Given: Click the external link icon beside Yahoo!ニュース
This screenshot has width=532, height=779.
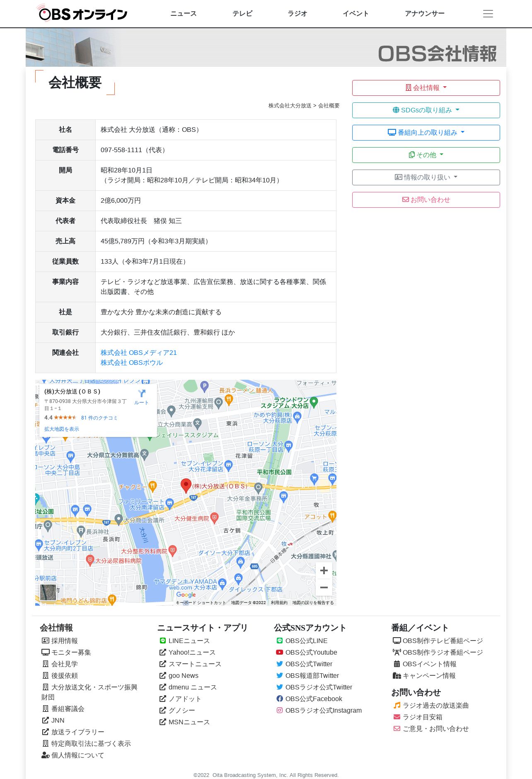Looking at the screenshot, I should coord(163,652).
